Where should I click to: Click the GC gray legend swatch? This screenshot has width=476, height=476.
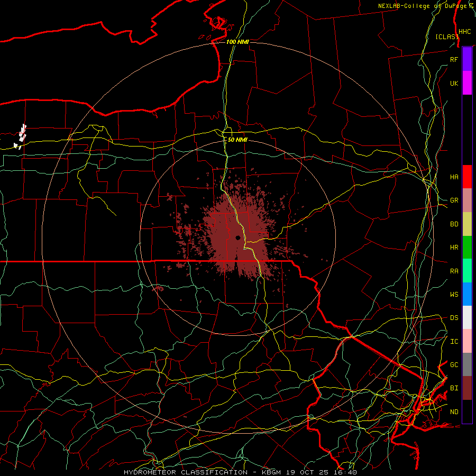467,364
